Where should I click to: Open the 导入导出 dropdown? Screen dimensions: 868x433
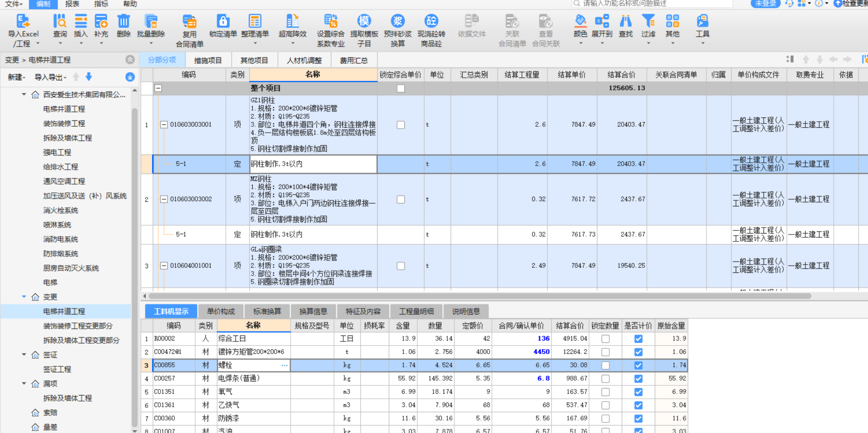(50, 77)
